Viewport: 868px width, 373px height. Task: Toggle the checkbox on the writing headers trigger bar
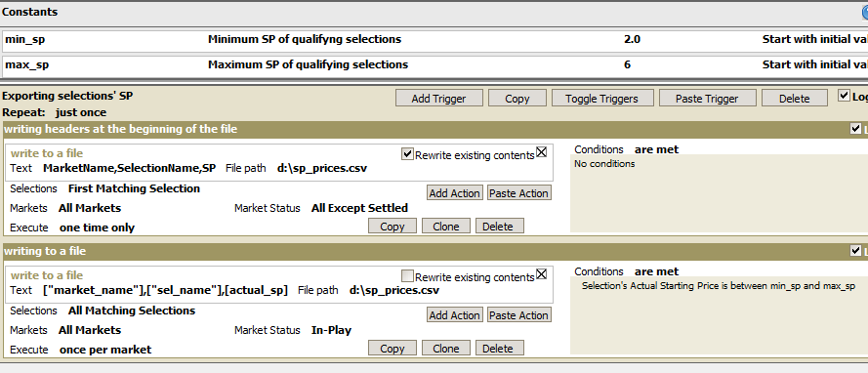tap(855, 129)
